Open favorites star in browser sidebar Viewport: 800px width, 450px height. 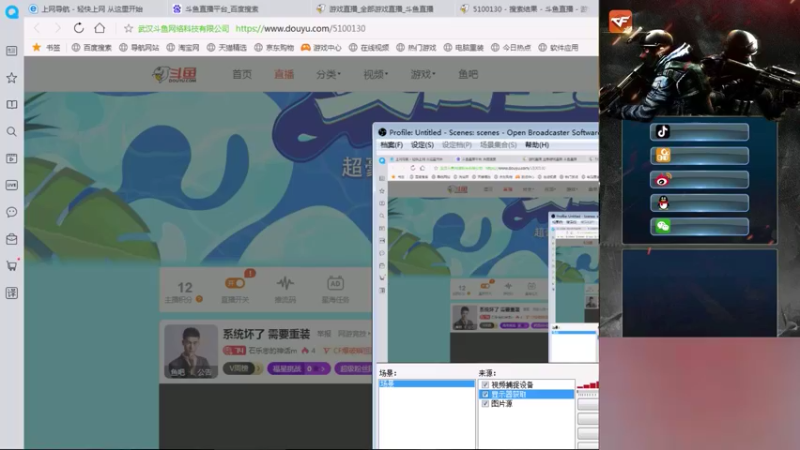point(11,78)
